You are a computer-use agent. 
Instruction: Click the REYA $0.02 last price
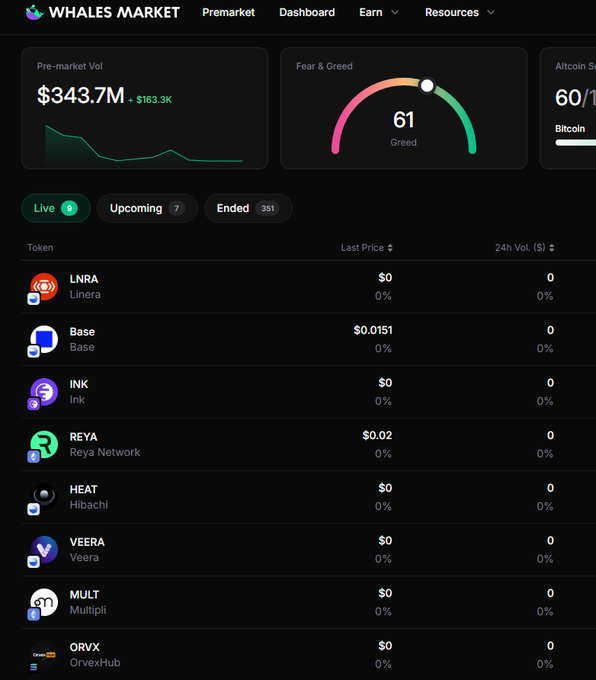(377, 435)
